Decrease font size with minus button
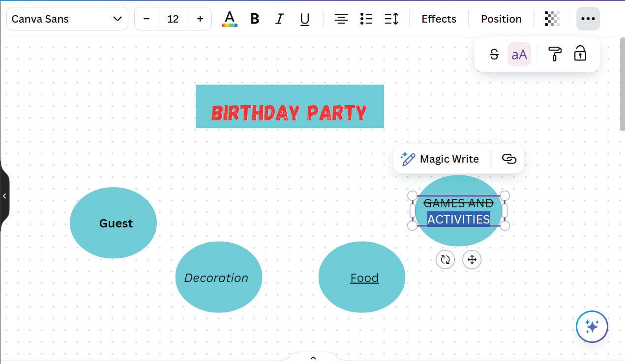 (x=146, y=19)
